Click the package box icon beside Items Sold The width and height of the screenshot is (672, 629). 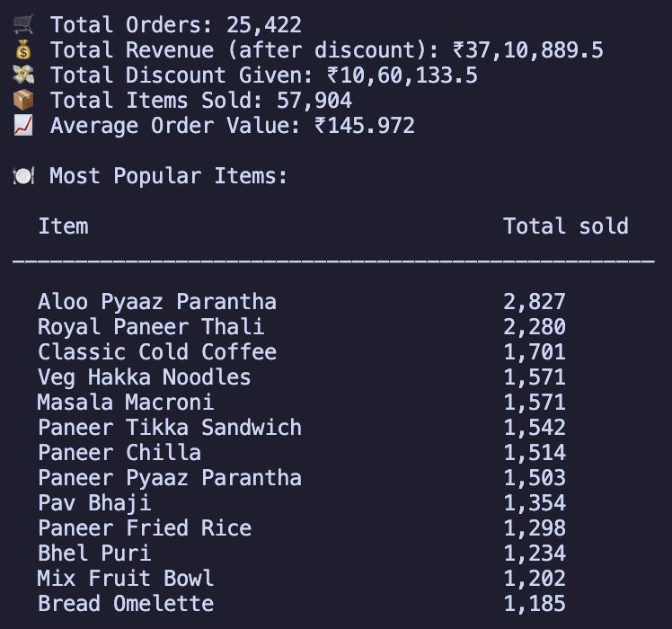(23, 101)
